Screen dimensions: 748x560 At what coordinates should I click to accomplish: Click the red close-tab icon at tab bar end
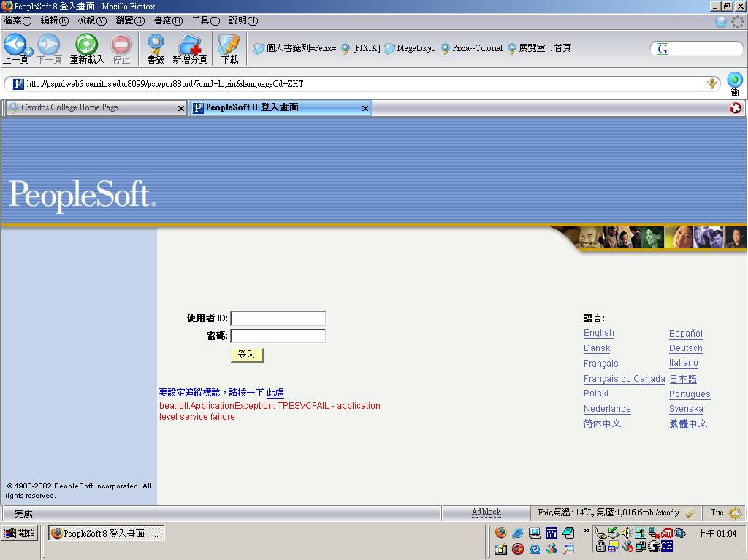[x=736, y=108]
